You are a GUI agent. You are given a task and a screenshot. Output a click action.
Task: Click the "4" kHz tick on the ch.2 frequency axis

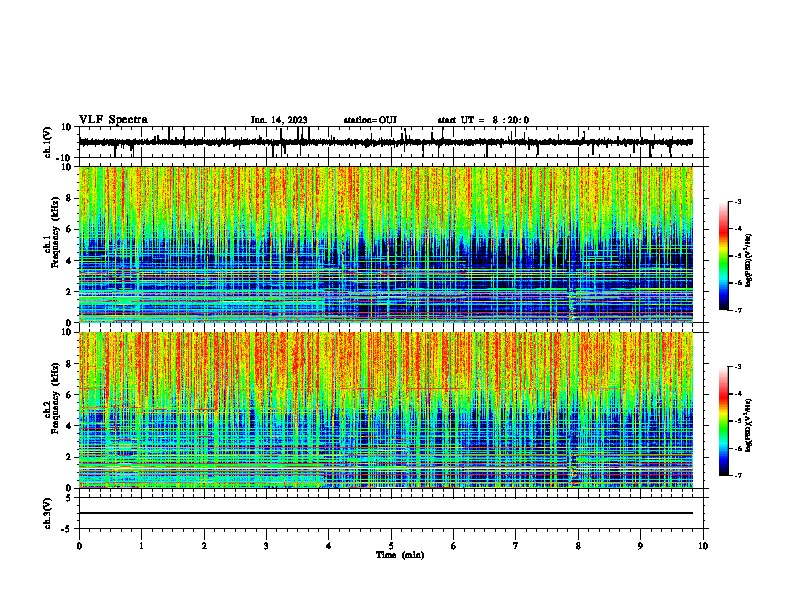(x=69, y=426)
